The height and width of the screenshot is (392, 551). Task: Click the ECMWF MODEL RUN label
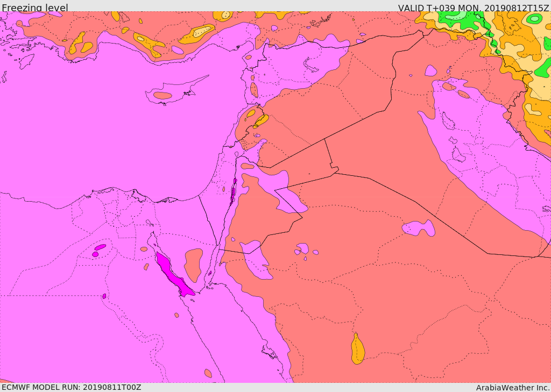click(71, 387)
